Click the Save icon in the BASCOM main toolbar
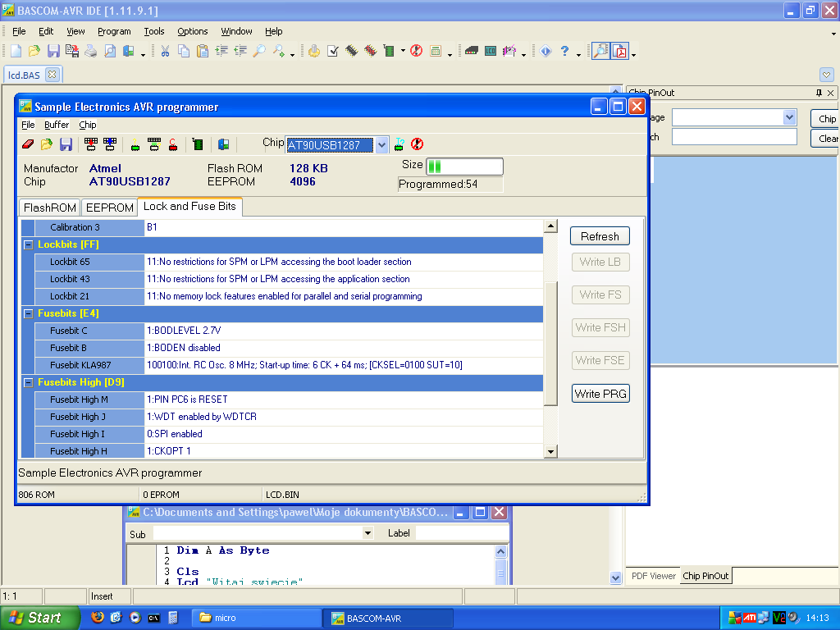This screenshot has width=840, height=630. click(53, 51)
